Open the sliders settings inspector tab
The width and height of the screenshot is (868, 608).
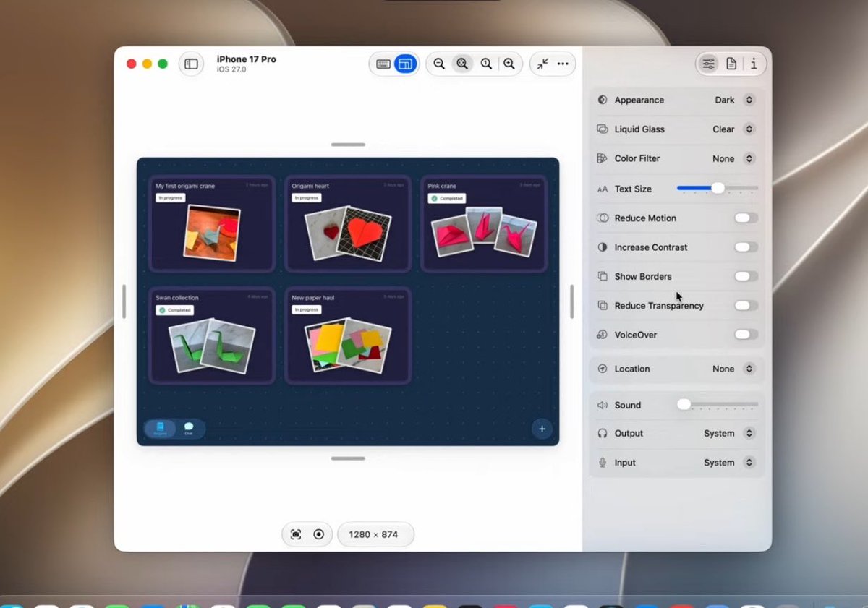708,64
